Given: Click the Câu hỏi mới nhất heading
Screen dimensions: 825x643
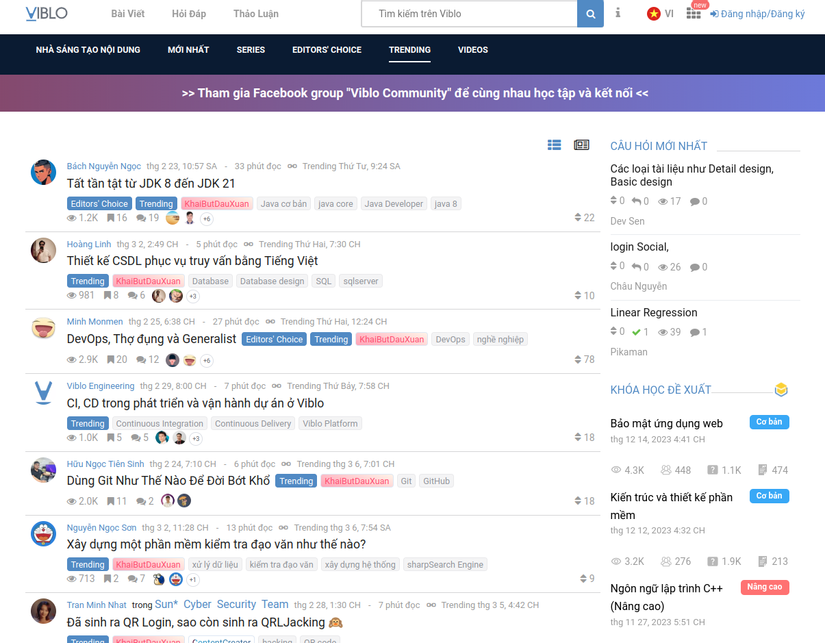Looking at the screenshot, I should pos(658,146).
